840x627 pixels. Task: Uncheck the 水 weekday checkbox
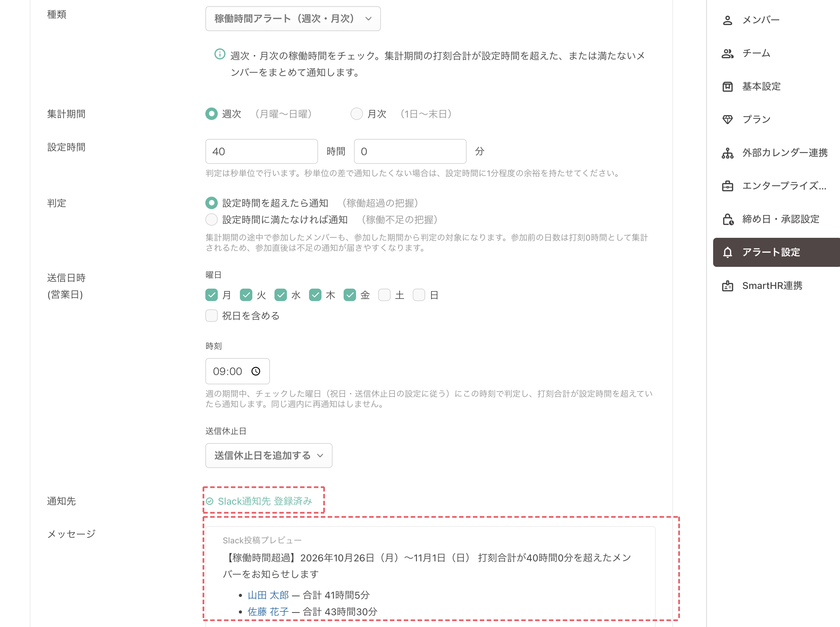click(x=280, y=295)
